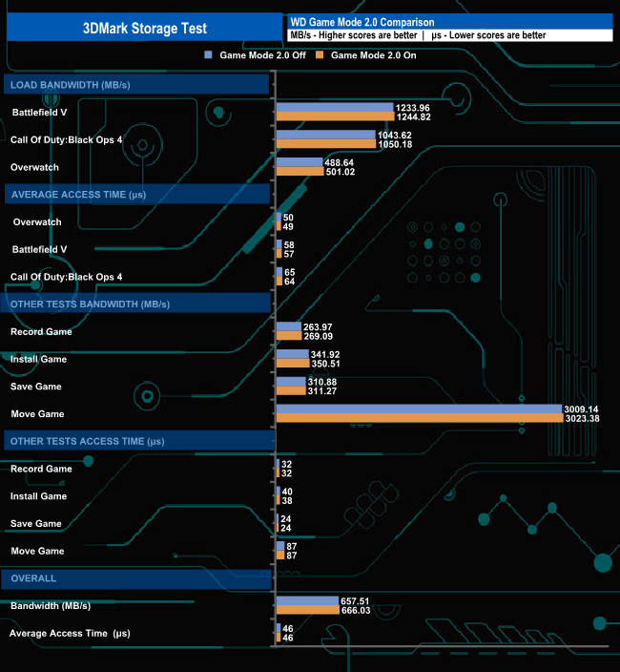Click Record Game label under Other Tests Access Time
Image resolution: width=620 pixels, height=672 pixels.
[41, 469]
